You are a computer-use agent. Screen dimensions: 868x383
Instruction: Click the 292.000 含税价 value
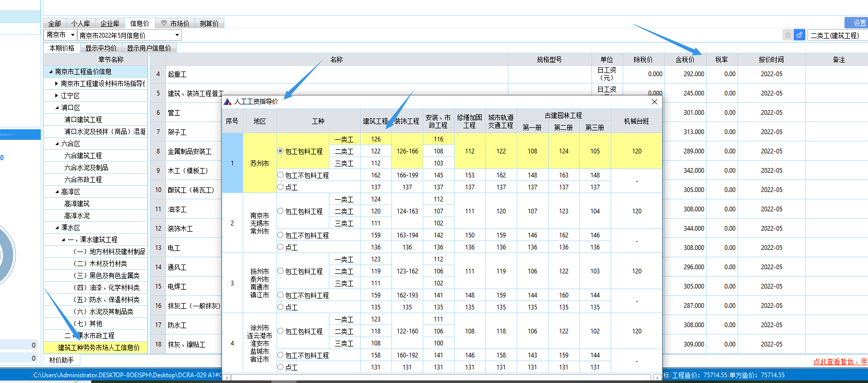click(694, 74)
